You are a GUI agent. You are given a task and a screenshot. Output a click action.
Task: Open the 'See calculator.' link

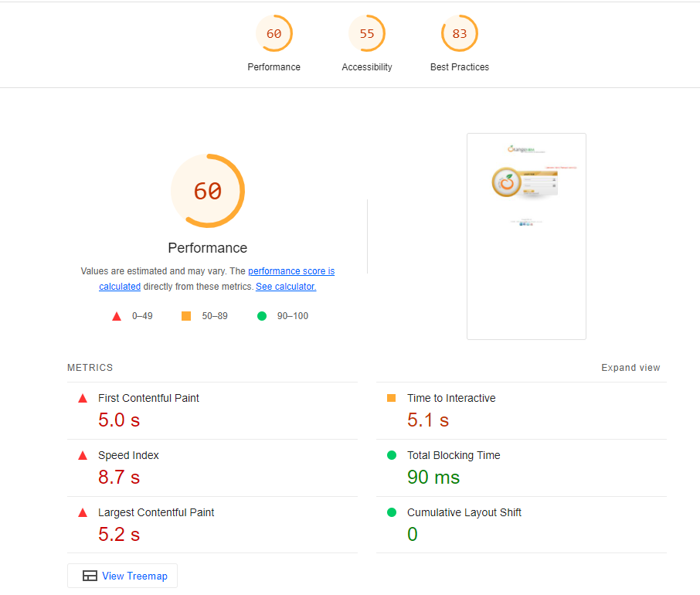tap(286, 287)
